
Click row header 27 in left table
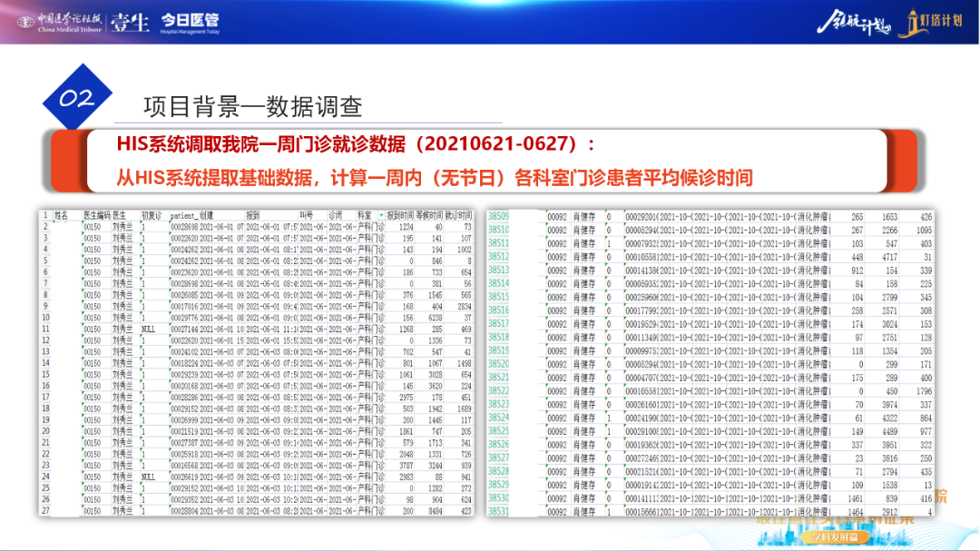45,511
